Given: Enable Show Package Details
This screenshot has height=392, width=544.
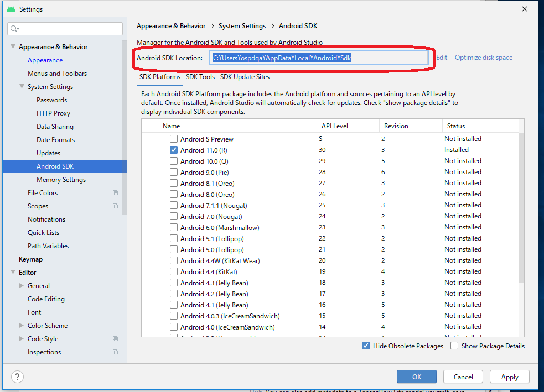Looking at the screenshot, I should (454, 346).
